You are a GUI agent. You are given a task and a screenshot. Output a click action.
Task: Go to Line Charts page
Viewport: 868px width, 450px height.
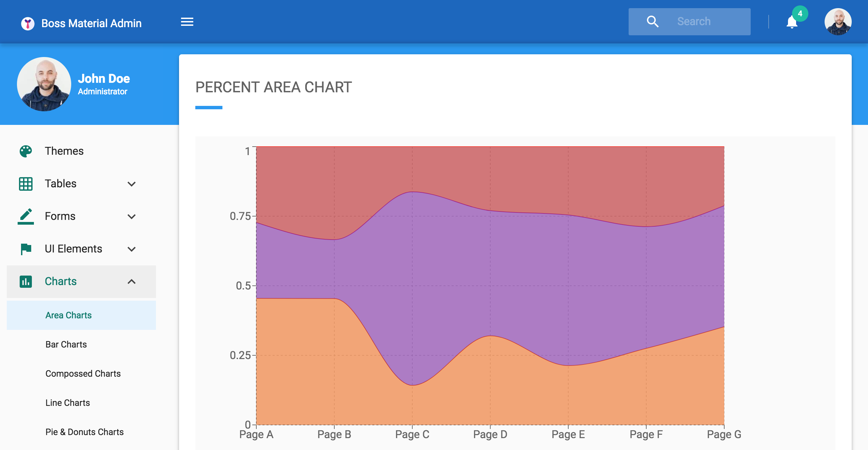pos(68,403)
